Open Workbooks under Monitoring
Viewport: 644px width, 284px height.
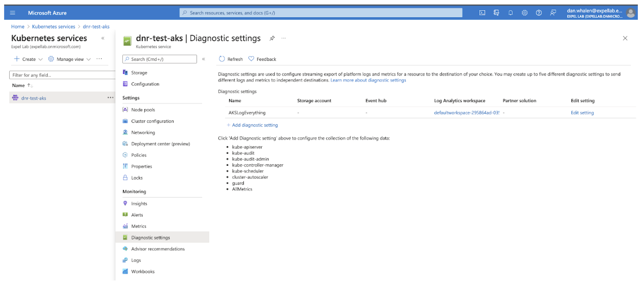click(x=142, y=271)
